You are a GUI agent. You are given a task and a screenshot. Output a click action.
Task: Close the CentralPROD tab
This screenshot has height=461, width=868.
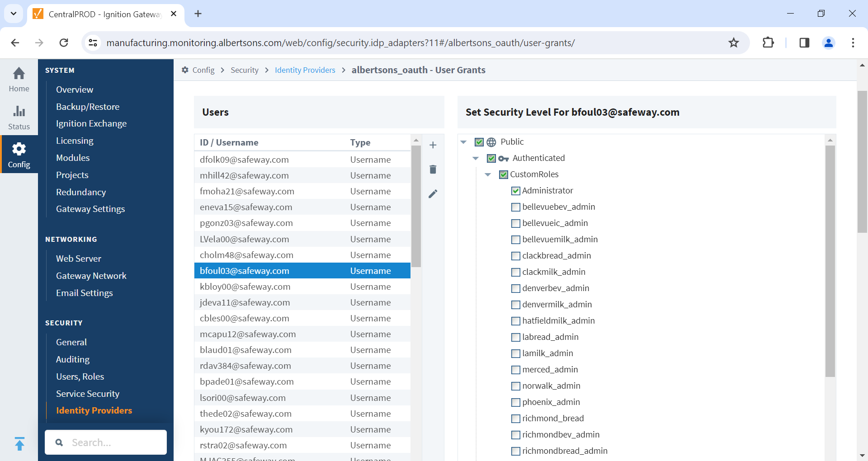tap(174, 14)
